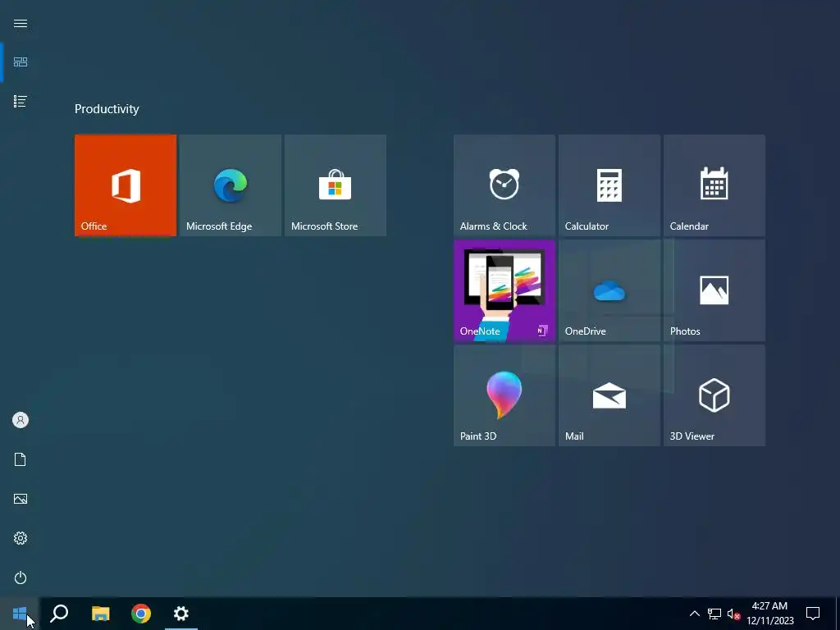Expand the Start hamburger menu
Viewport: 840px width, 630px height.
pyautogui.click(x=21, y=24)
